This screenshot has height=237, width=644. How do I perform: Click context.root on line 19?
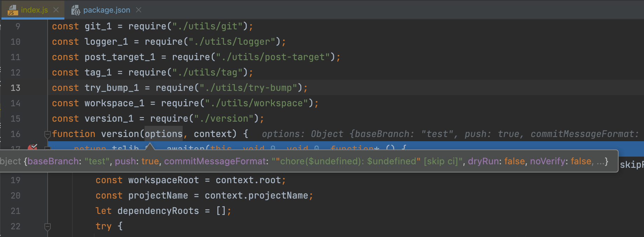248,180
